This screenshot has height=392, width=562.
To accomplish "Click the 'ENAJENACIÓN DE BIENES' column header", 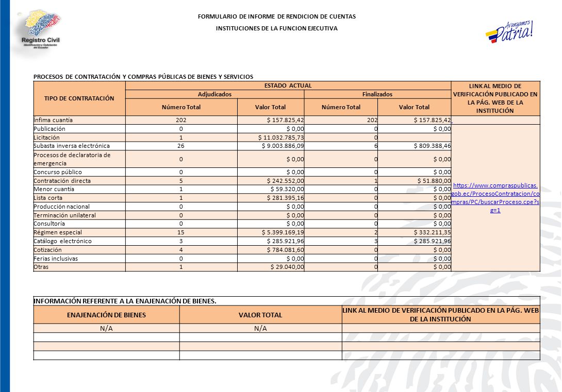I will pyautogui.click(x=106, y=315).
